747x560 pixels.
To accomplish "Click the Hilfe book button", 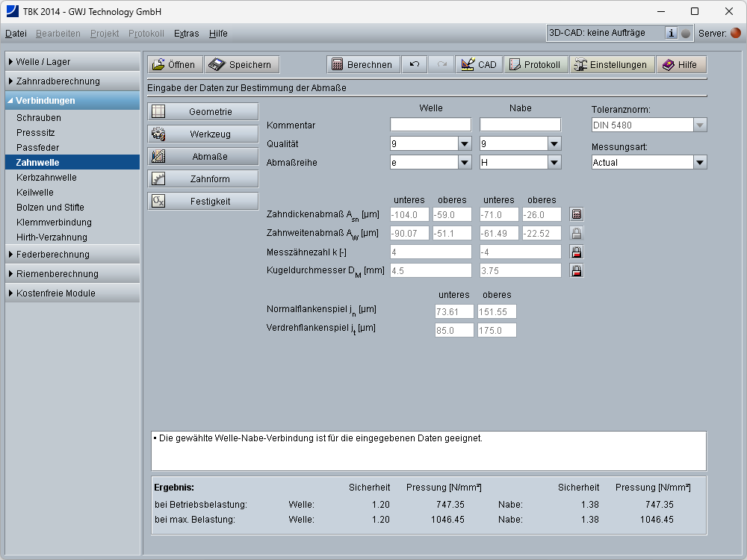I will coord(680,65).
